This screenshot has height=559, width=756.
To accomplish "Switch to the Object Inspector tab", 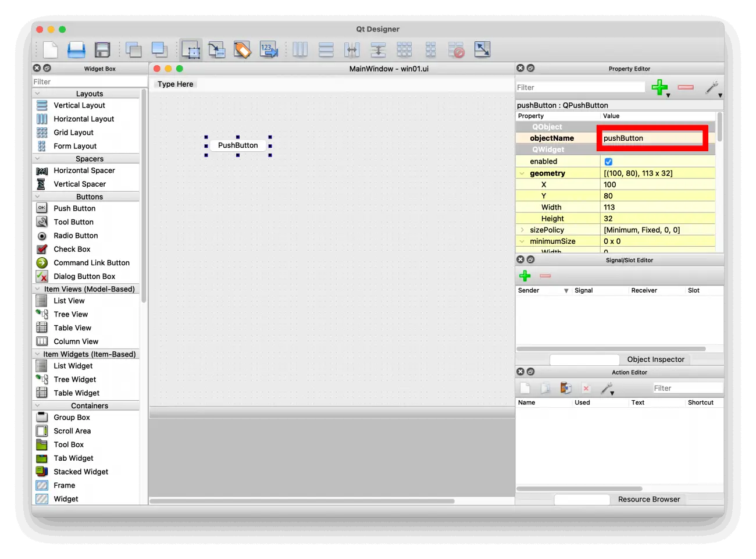I will click(x=655, y=359).
